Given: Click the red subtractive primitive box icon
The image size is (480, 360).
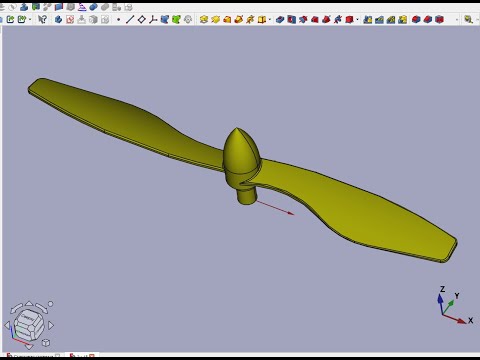Looking at the screenshot, I should click(x=349, y=19).
